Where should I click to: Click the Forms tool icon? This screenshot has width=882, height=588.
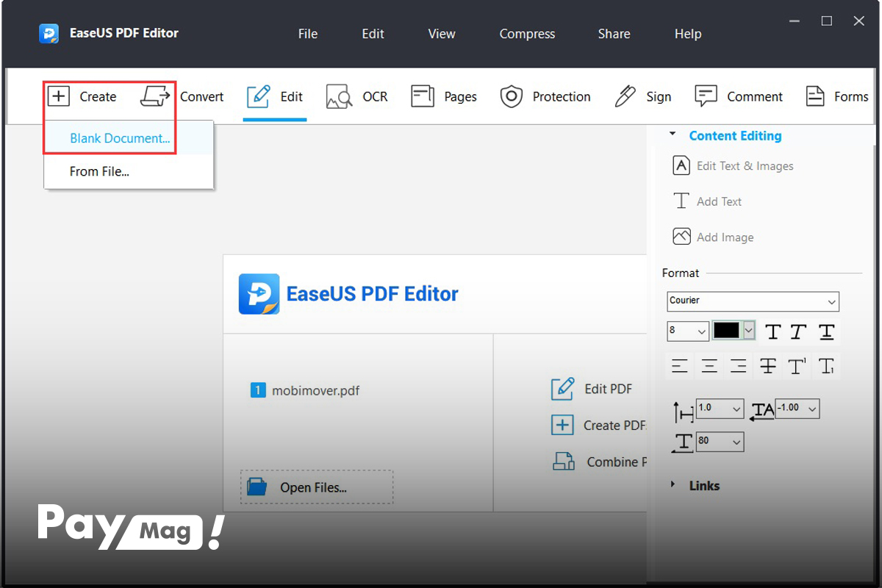pyautogui.click(x=814, y=96)
